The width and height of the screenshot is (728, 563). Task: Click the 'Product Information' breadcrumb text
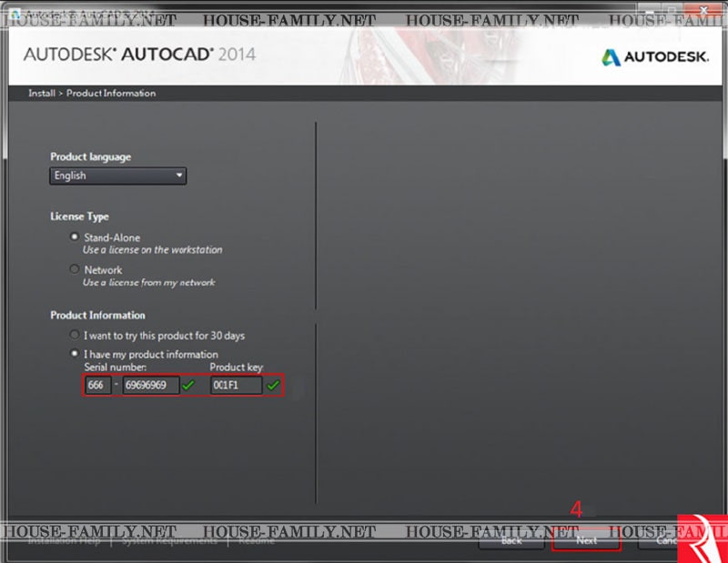[111, 94]
